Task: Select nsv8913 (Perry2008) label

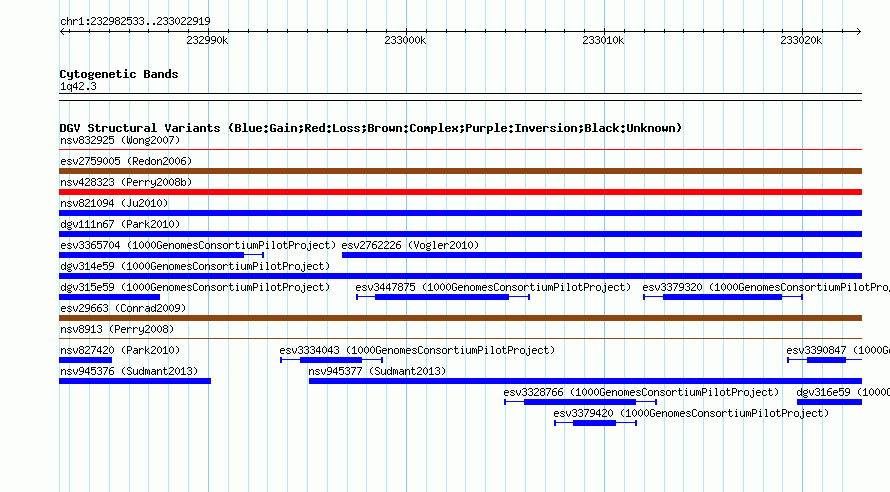Action: (x=117, y=329)
